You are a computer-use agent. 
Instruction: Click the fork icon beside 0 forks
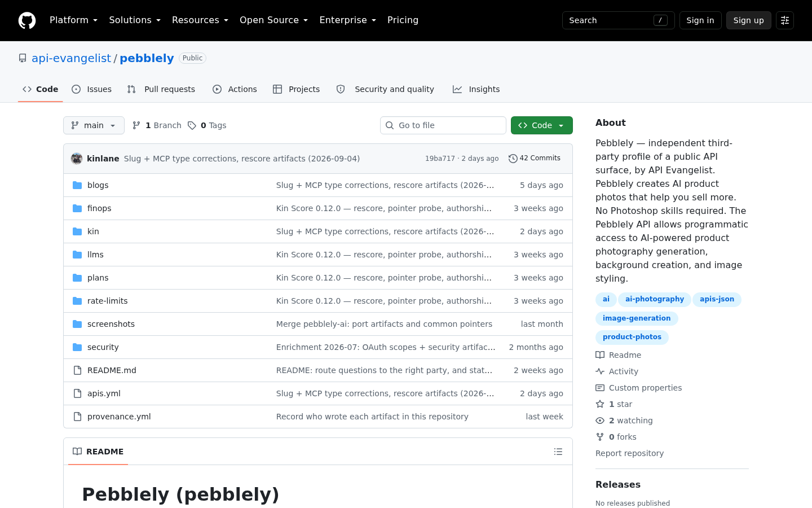point(600,437)
